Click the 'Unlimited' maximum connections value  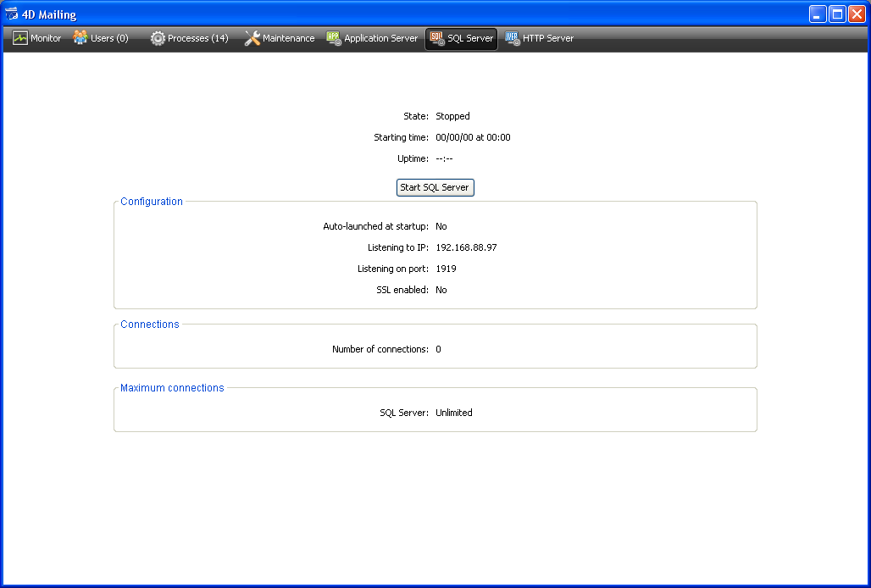point(454,413)
